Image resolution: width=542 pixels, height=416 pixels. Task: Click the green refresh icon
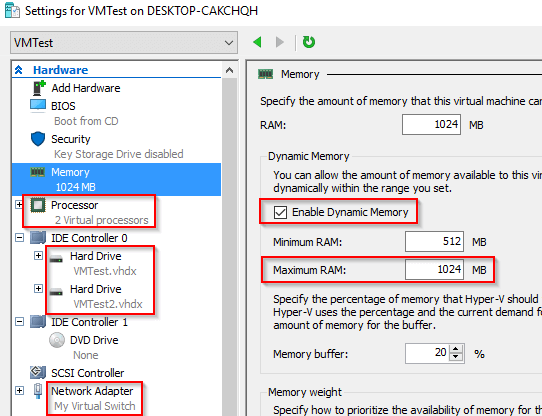309,42
